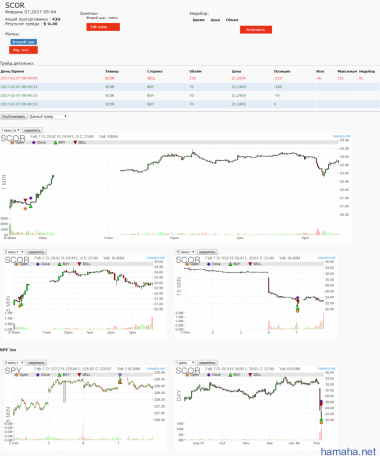Click закрепить above the SPY chart

(x=36, y=363)
